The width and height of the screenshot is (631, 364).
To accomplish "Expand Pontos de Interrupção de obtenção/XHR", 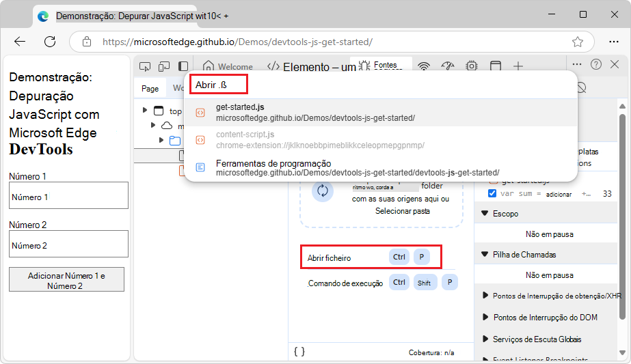I will [x=485, y=295].
